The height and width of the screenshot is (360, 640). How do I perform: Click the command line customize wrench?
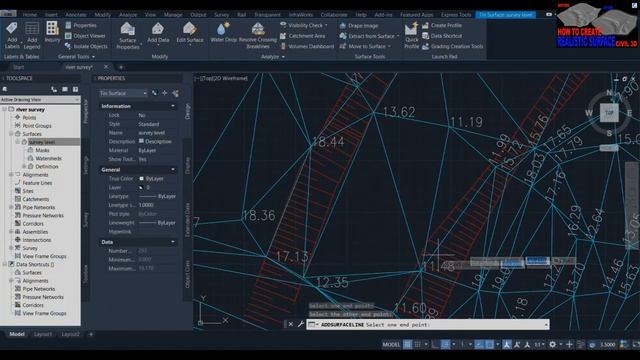(x=301, y=324)
